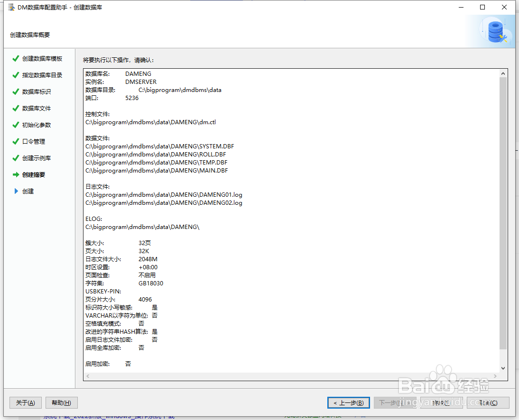Click checkmark beside 数据库标识 step
The image size is (519, 420).
pyautogui.click(x=16, y=91)
